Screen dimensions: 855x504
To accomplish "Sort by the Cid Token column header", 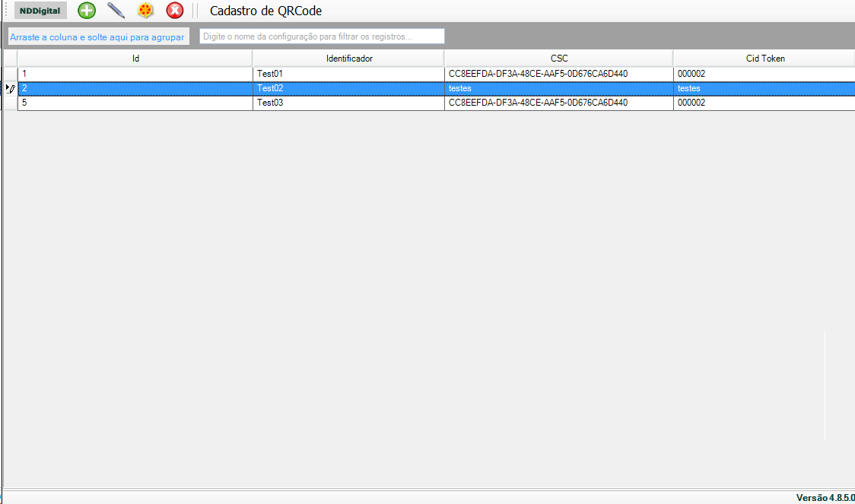I will [x=764, y=59].
